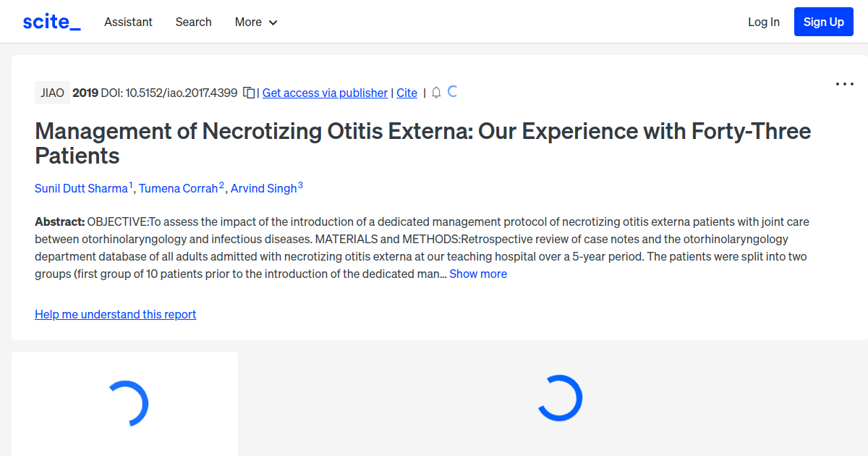This screenshot has height=456, width=868.
Task: Toggle notification alerts for this article
Action: (x=435, y=93)
